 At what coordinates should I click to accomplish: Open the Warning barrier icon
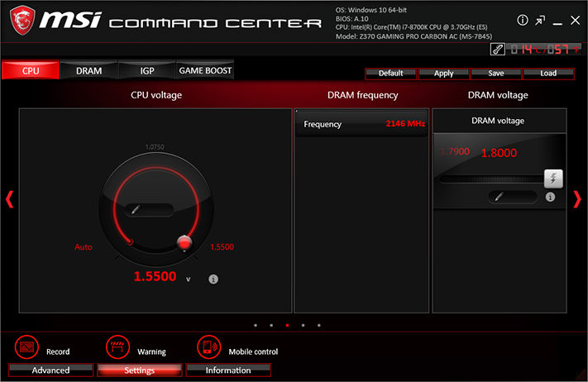[x=117, y=347]
